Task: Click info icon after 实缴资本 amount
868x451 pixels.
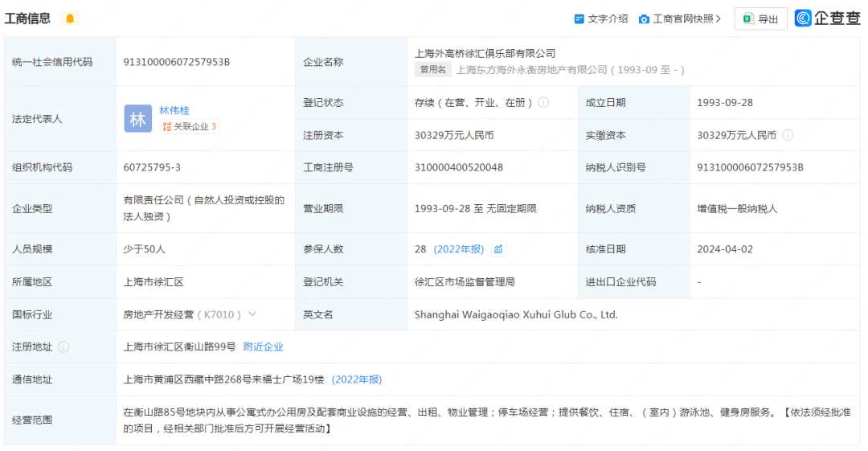Action: 788,135
